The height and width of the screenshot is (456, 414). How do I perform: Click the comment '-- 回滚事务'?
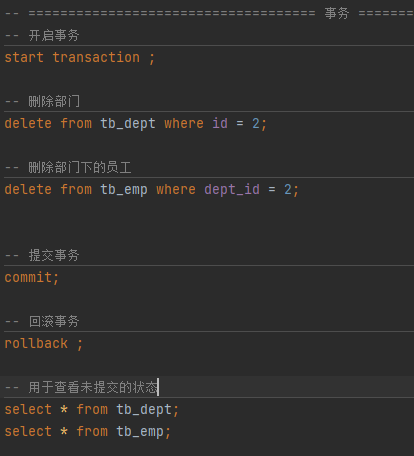click(x=42, y=321)
